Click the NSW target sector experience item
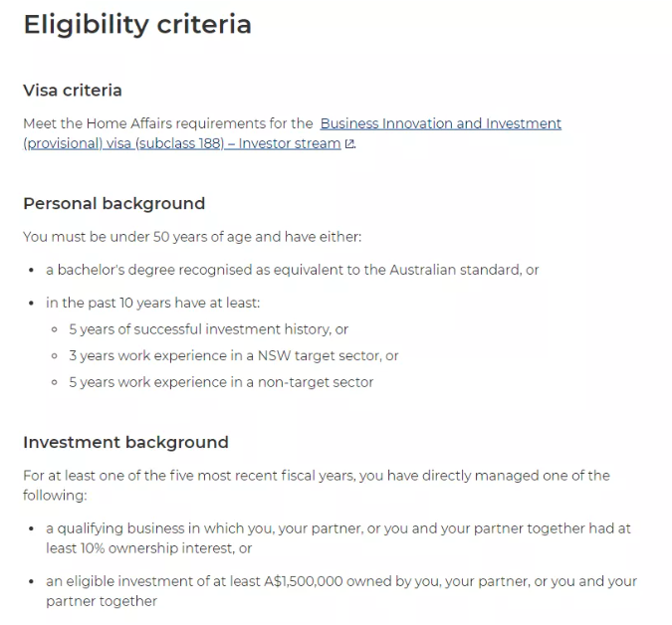The image size is (672, 625). (x=233, y=355)
